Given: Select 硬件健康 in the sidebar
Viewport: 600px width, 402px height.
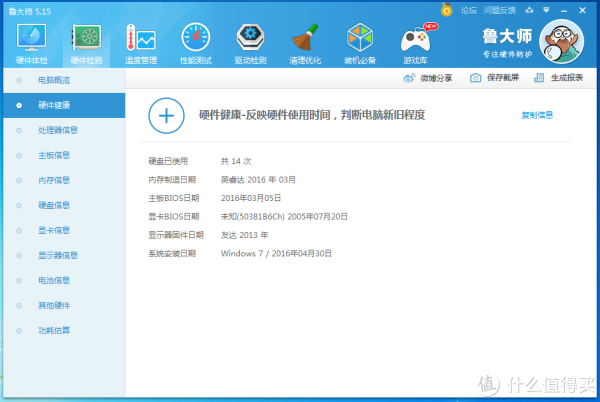Looking at the screenshot, I should [64, 105].
